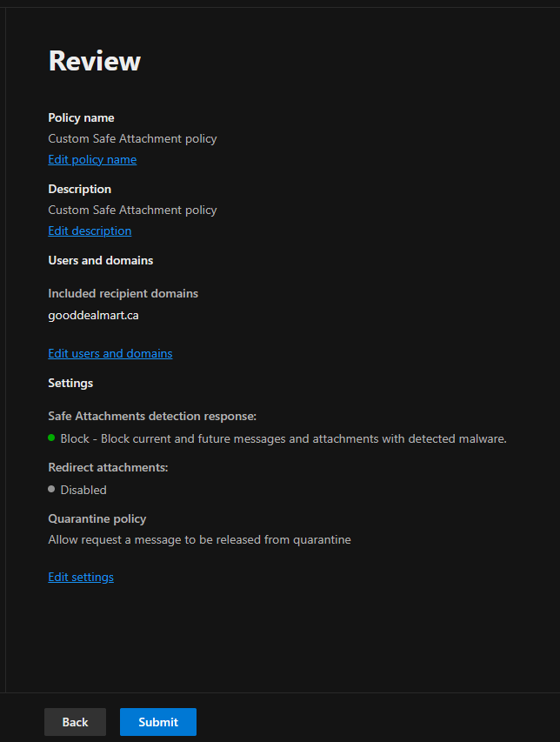The width and height of the screenshot is (560, 742).
Task: Click the Included recipient domains label
Action: [x=123, y=293]
